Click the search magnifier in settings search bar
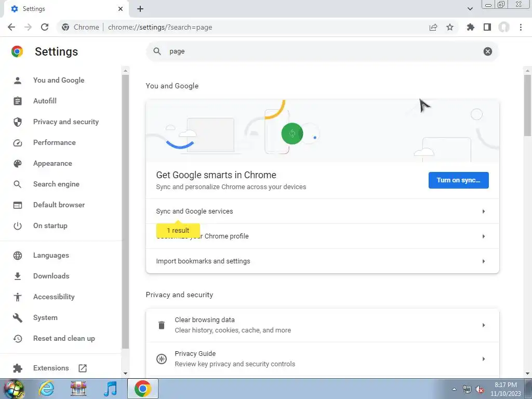The image size is (532, 399). (157, 51)
